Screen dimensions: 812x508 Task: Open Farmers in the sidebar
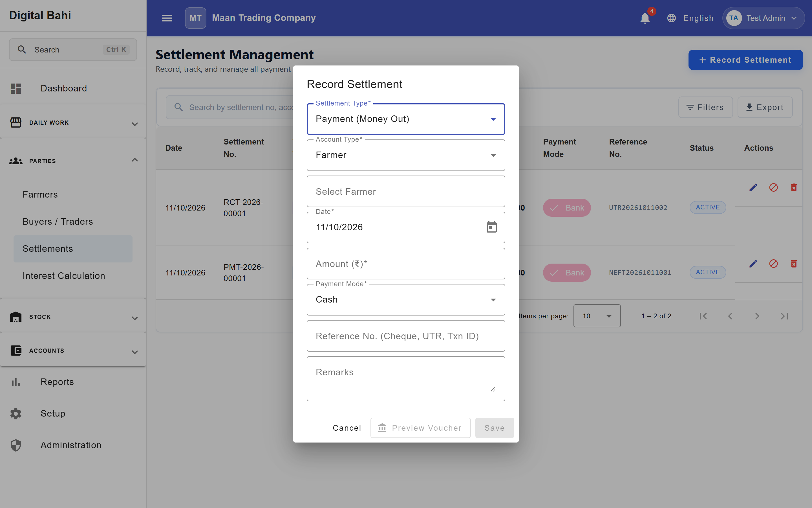point(73,194)
